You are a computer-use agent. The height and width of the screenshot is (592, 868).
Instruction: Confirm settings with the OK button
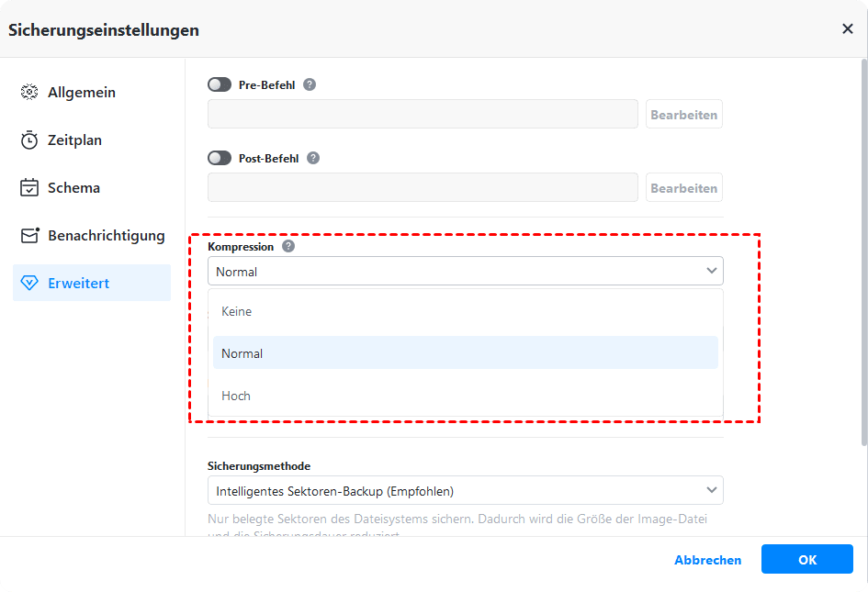coord(806,560)
